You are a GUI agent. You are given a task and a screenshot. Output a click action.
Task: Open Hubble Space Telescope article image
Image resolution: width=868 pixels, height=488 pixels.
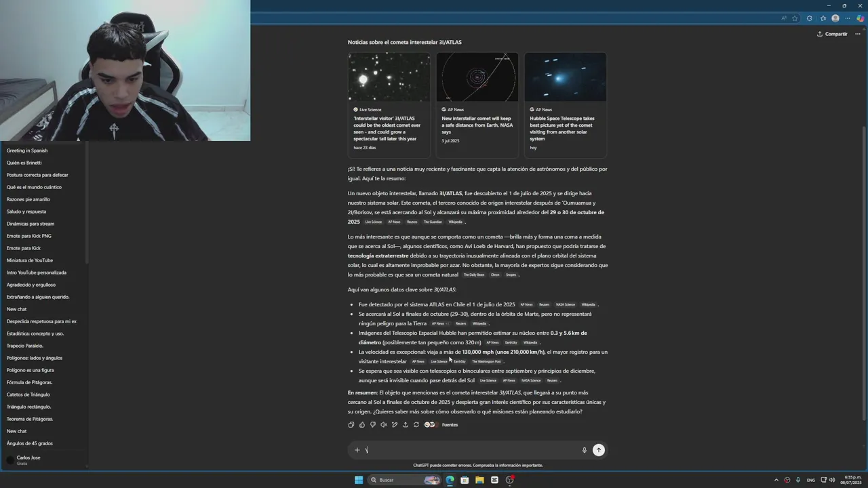pyautogui.click(x=565, y=77)
